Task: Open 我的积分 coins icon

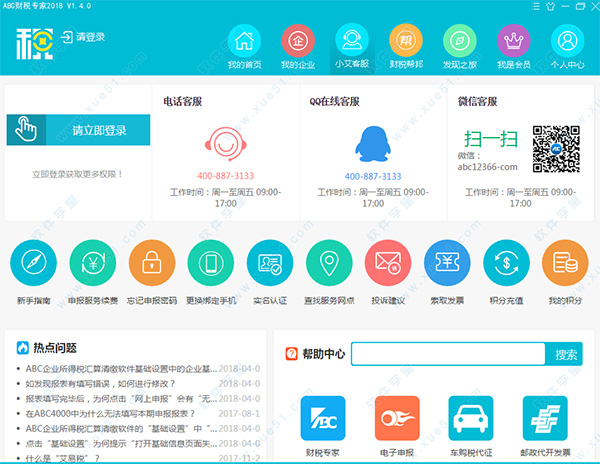Action: [x=565, y=263]
